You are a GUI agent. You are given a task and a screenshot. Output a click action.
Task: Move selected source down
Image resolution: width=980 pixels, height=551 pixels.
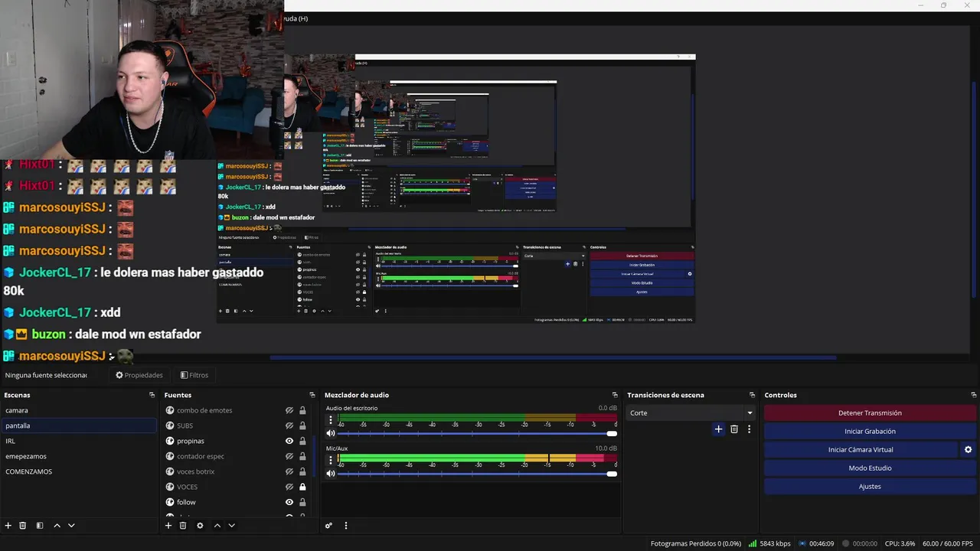[x=231, y=526]
